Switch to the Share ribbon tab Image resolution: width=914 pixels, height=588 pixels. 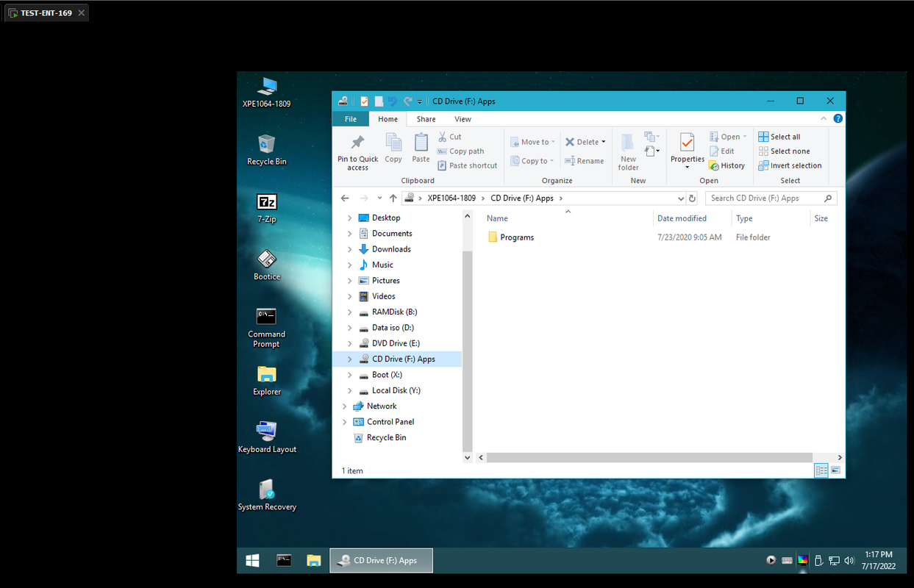(426, 119)
